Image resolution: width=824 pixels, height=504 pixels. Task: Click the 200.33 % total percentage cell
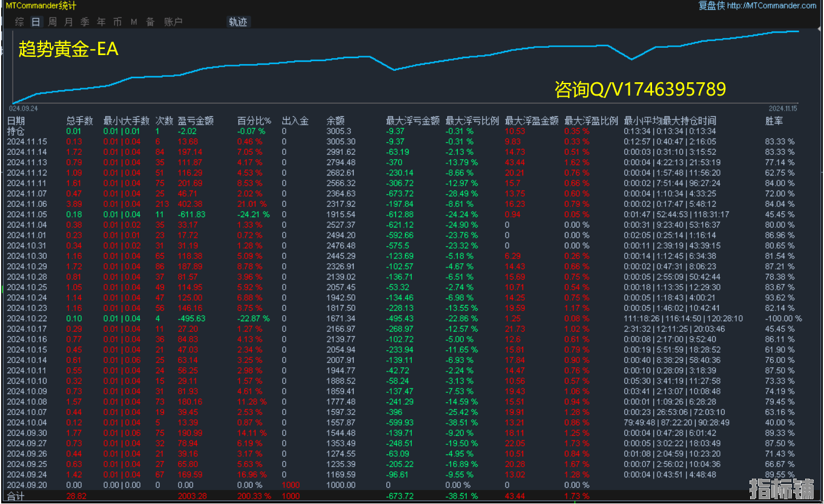pyautogui.click(x=254, y=496)
